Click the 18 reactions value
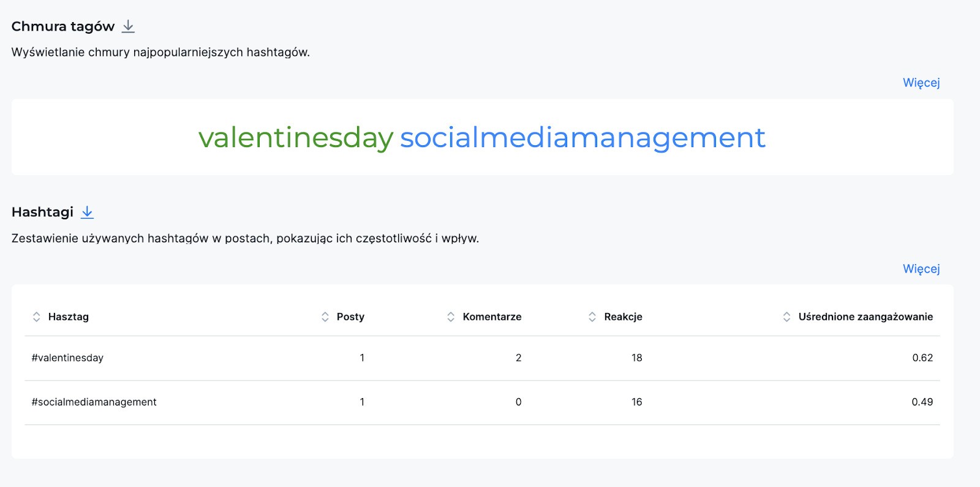The height and width of the screenshot is (487, 980). (636, 358)
